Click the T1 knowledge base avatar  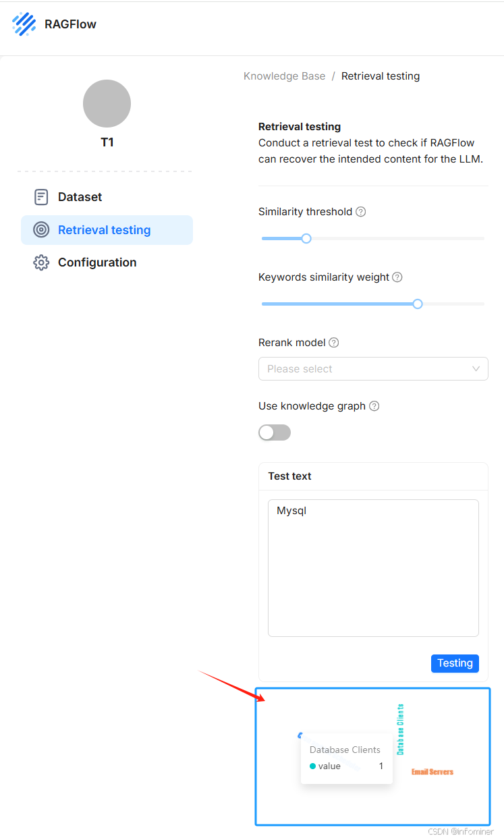[107, 104]
